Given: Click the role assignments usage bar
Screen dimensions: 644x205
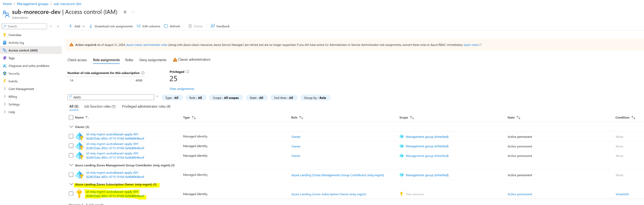Looking at the screenshot, I should click(106, 77).
